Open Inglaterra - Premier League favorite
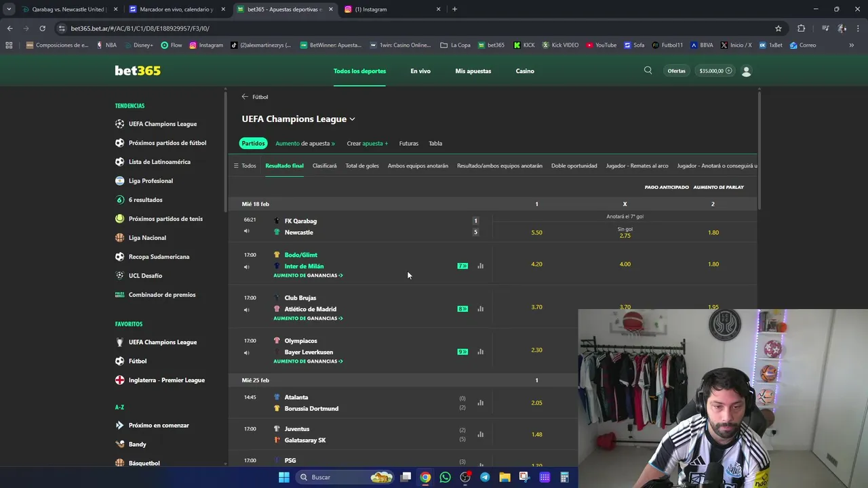This screenshot has height=488, width=868. tap(167, 380)
